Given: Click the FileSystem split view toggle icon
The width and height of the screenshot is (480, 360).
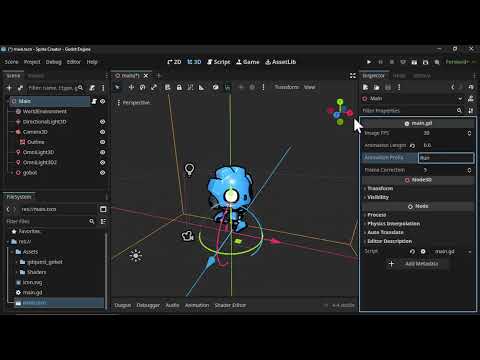Looking at the screenshot, I should tap(103, 209).
